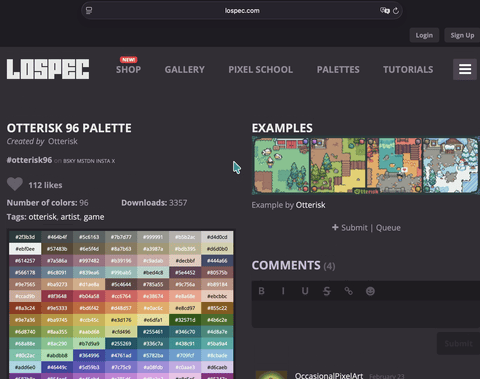Open the INSTA hashtag link
This screenshot has height=379, width=480.
click(103, 161)
